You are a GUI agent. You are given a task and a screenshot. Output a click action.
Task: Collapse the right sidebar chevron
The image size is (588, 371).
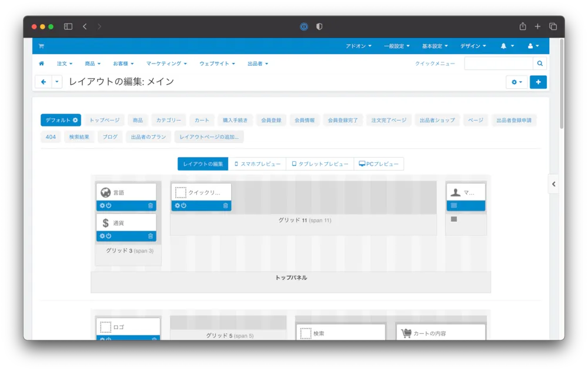tap(554, 184)
